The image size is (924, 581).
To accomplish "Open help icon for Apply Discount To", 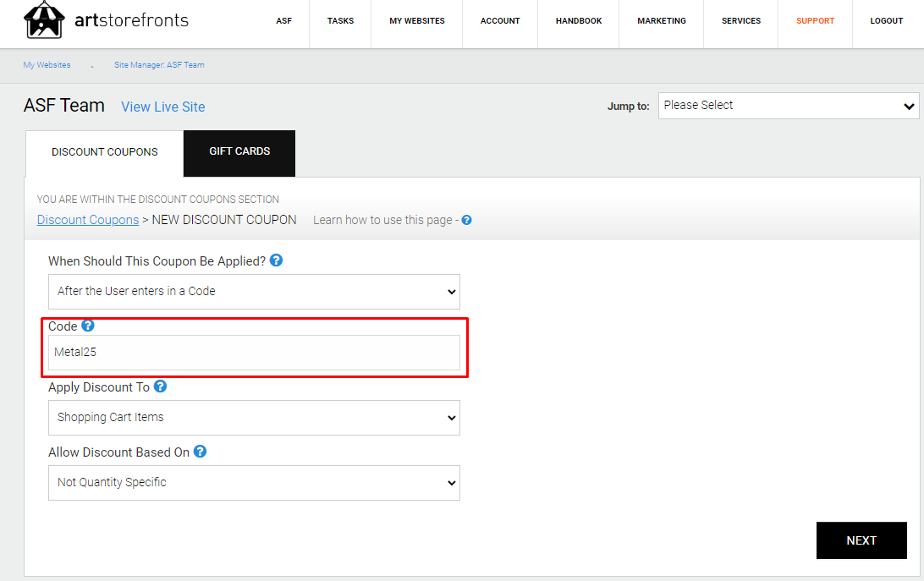I will click(160, 386).
